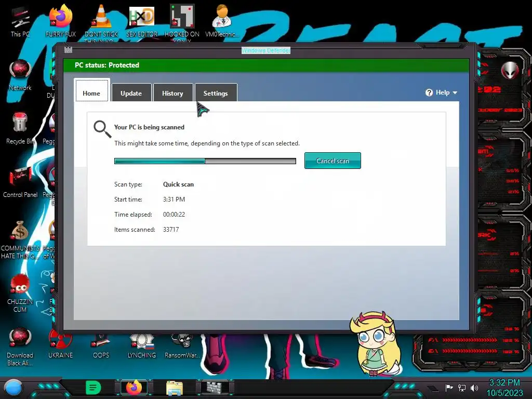Open the VLC cone DONT STICK shortcut

(101, 22)
